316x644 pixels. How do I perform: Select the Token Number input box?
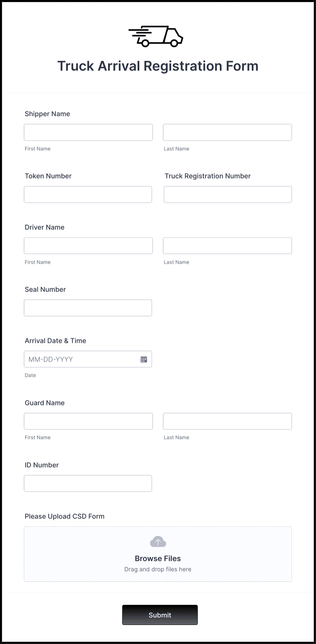[x=88, y=194]
